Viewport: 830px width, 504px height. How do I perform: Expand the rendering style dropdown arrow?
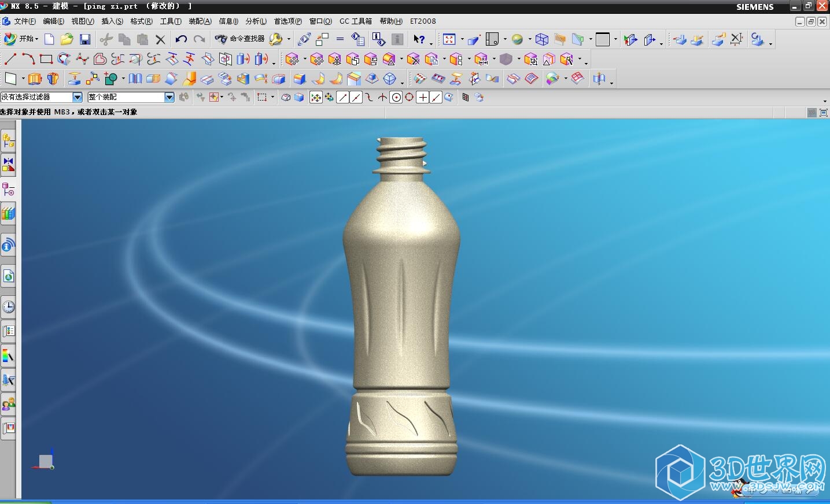[530, 39]
